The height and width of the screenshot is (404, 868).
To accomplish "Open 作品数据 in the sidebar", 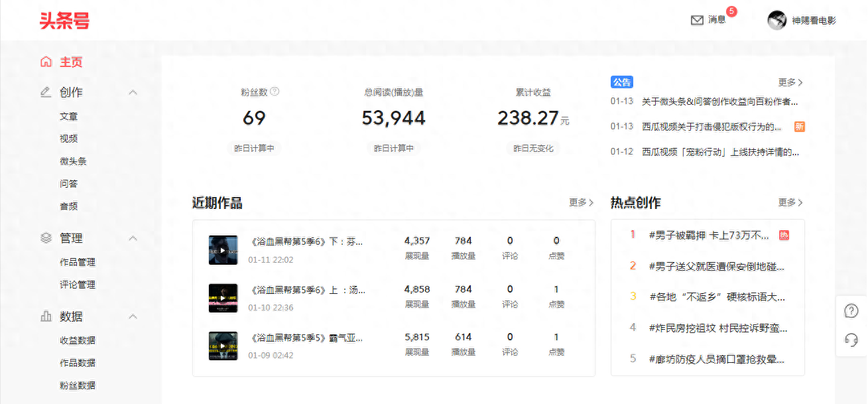I will point(78,363).
